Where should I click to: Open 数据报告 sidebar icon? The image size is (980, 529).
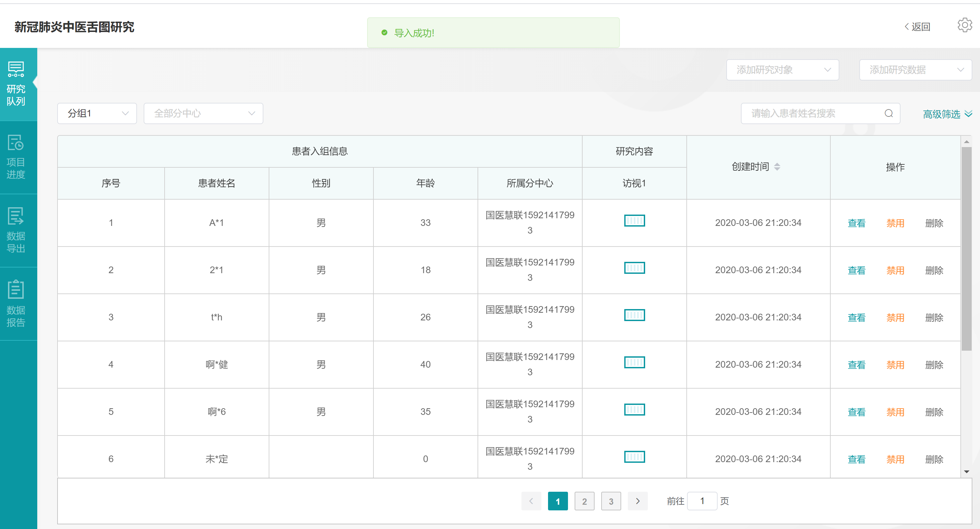pyautogui.click(x=16, y=304)
